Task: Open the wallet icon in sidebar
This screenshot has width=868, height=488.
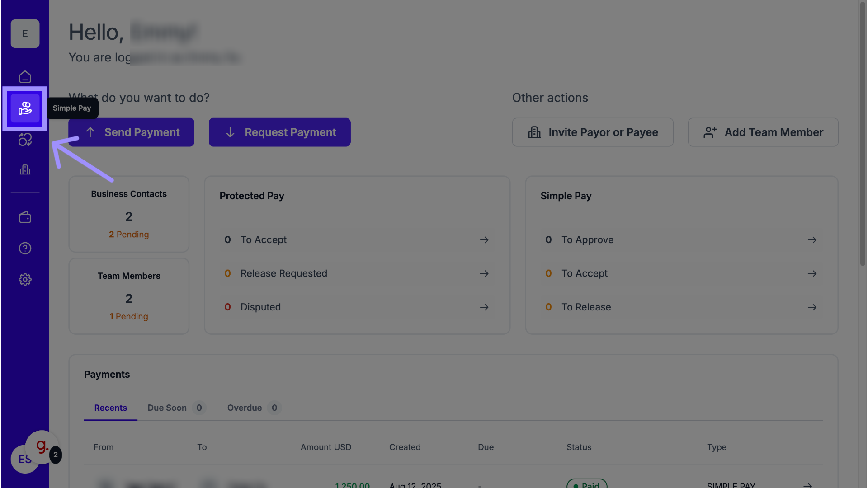Action: tap(25, 217)
